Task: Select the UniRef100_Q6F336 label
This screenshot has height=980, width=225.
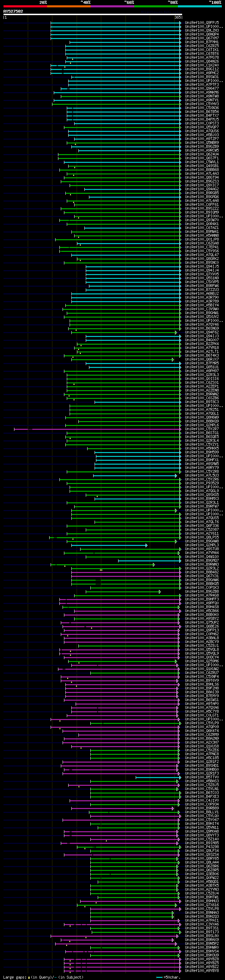Action: tap(202, 526)
